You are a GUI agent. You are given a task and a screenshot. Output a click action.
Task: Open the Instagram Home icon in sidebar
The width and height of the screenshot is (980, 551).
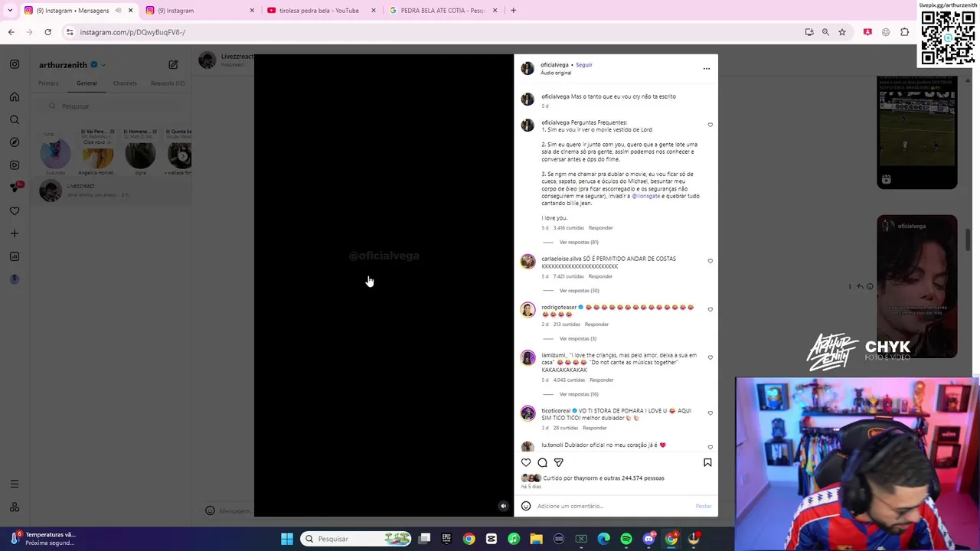(15, 97)
